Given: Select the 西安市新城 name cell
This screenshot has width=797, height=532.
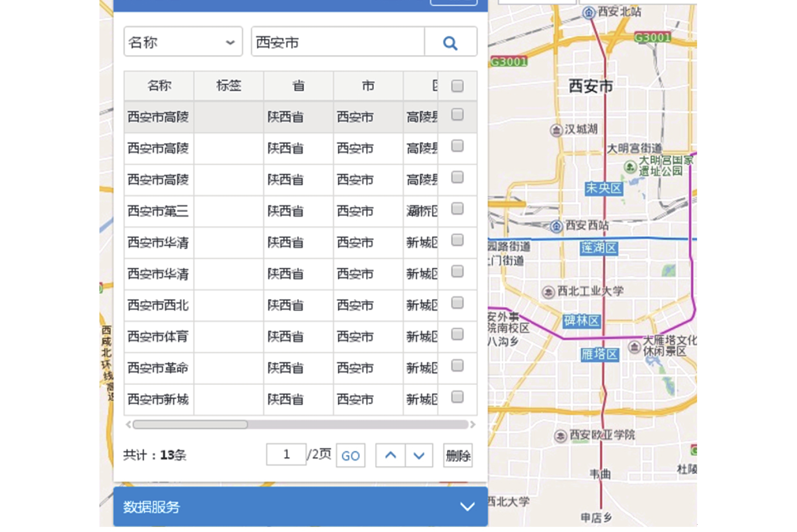Looking at the screenshot, I should [x=159, y=399].
